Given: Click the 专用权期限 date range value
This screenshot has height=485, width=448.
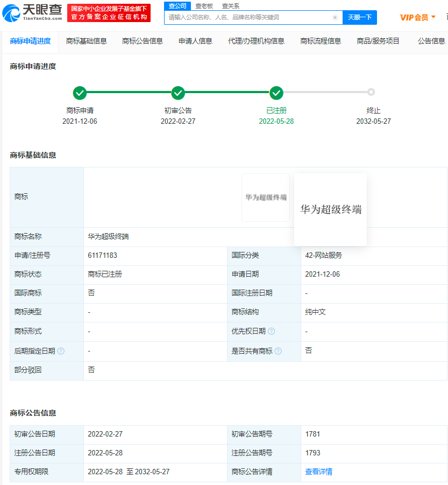Looking at the screenshot, I should [129, 472].
